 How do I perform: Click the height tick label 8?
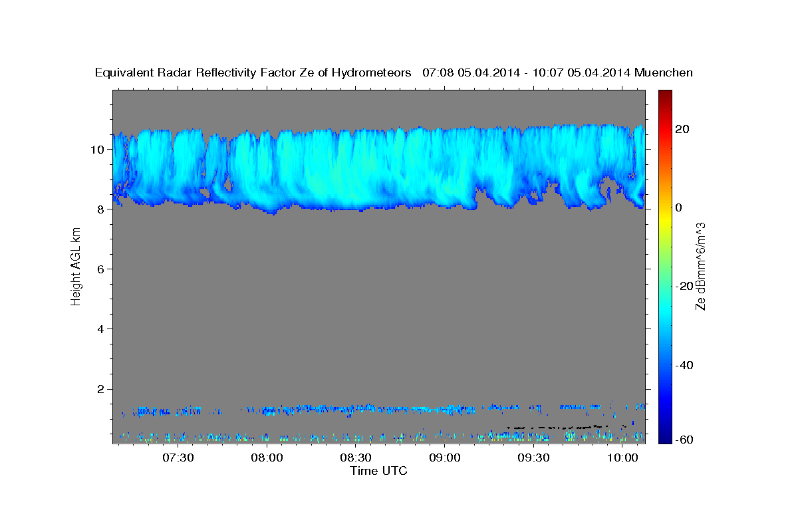pos(101,209)
